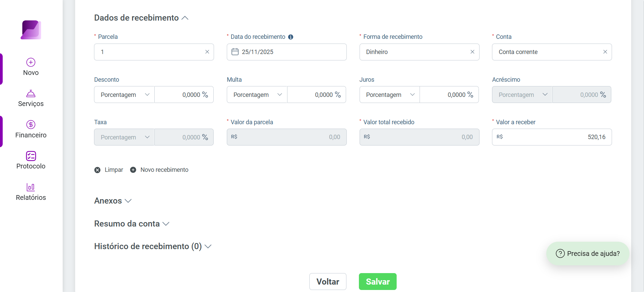Open the Financeiro dollar icon
This screenshot has height=292, width=644.
coord(31,125)
